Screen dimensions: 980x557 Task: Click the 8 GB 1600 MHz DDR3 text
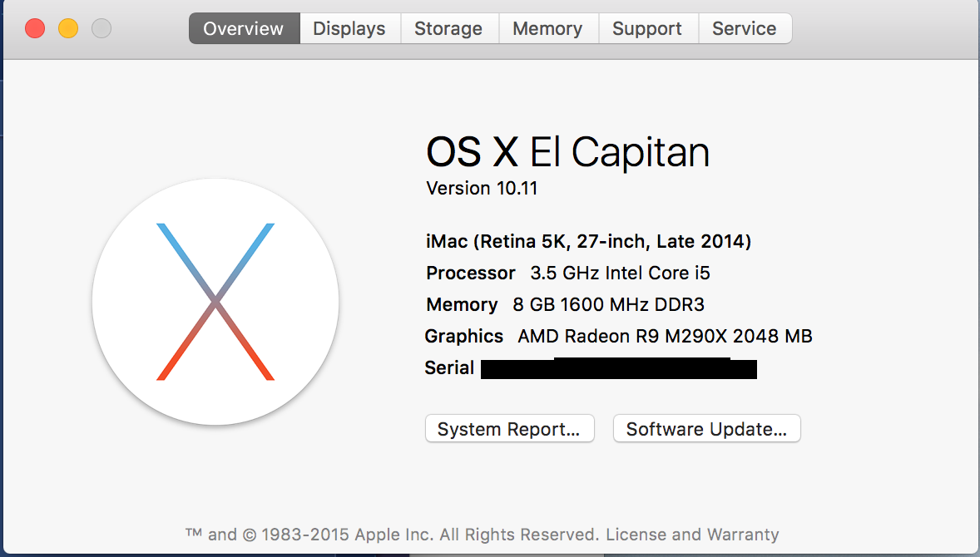609,305
